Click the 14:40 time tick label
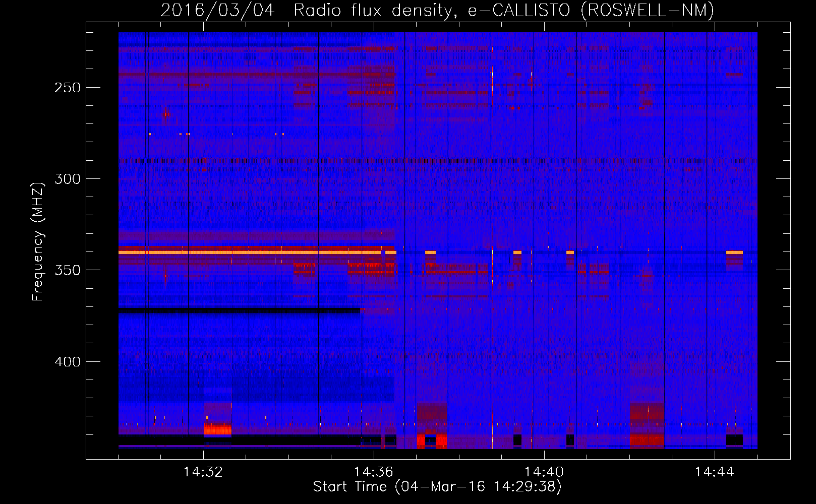 (544, 472)
